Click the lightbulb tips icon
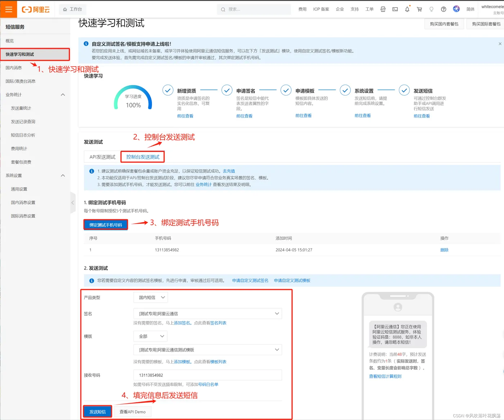The height and width of the screenshot is (420, 504). click(x=431, y=9)
